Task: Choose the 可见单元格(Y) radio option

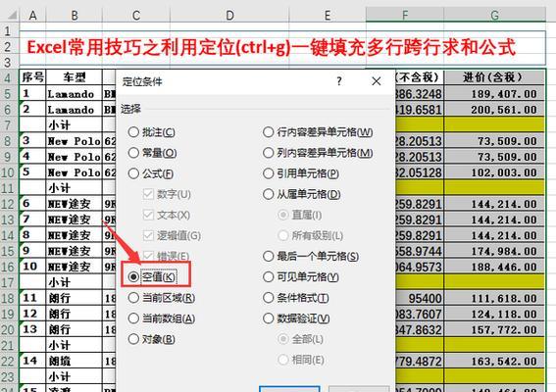Action: [x=301, y=276]
